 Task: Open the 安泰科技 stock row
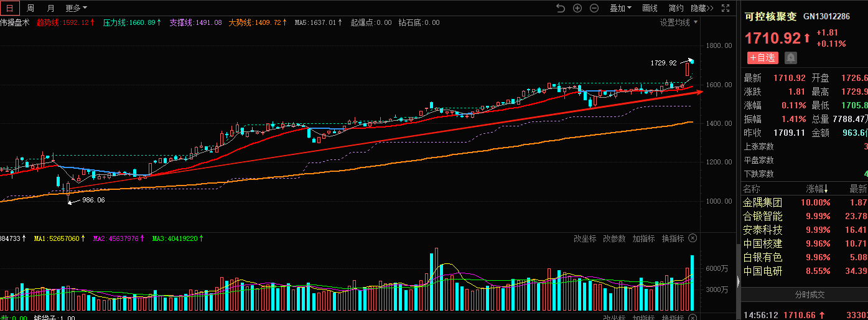click(x=804, y=230)
